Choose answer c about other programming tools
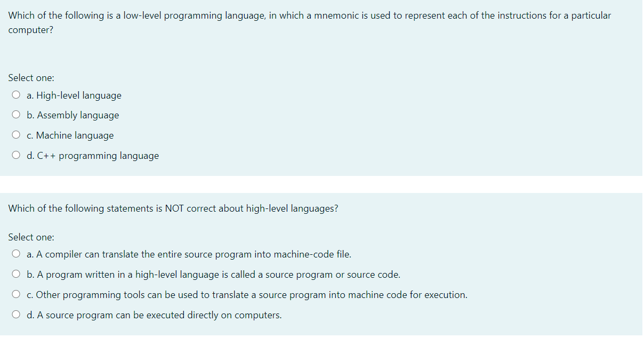 (x=16, y=294)
